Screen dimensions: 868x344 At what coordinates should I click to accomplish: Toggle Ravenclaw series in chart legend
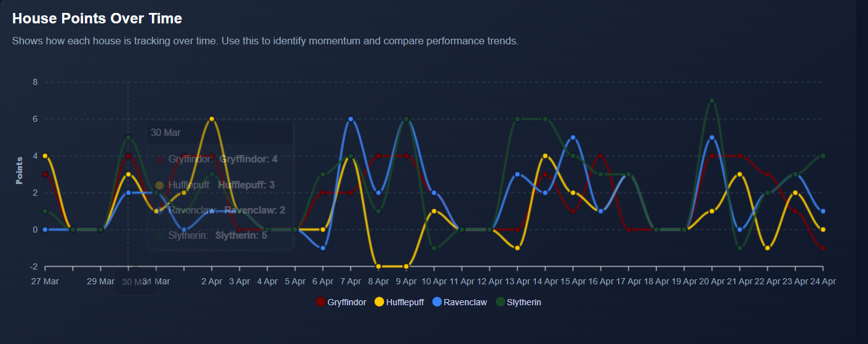coord(461,302)
